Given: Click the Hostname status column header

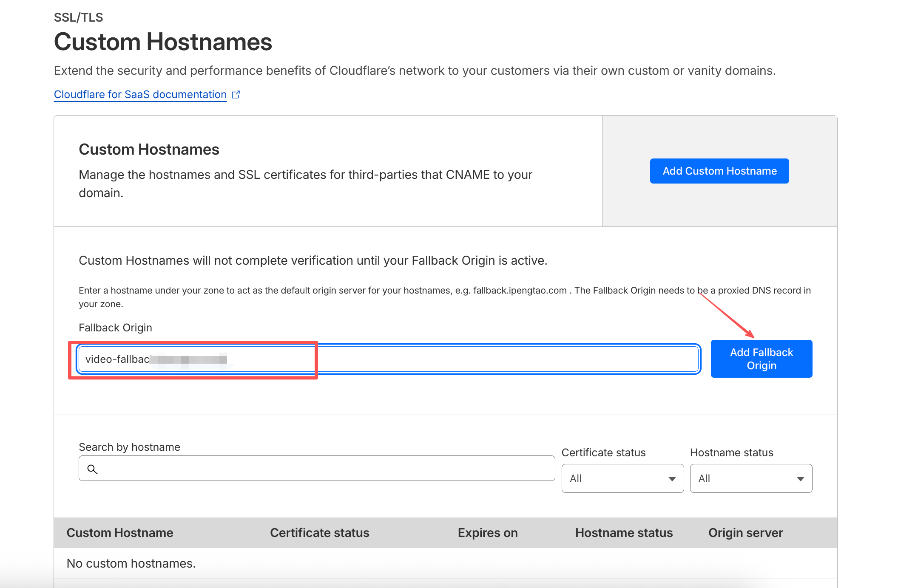Looking at the screenshot, I should coord(624,533).
